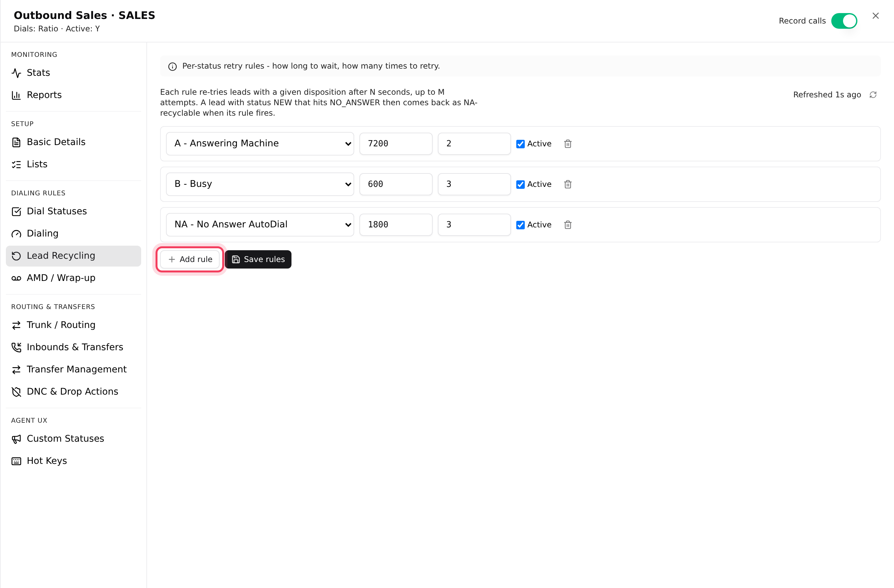Click the Inbounds & Transfers phone icon
Image resolution: width=894 pixels, height=588 pixels.
[x=16, y=347]
